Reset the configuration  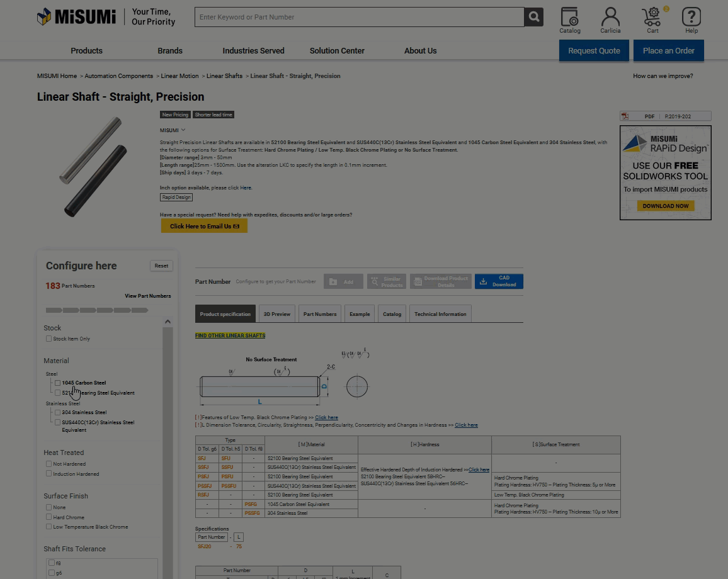(161, 266)
